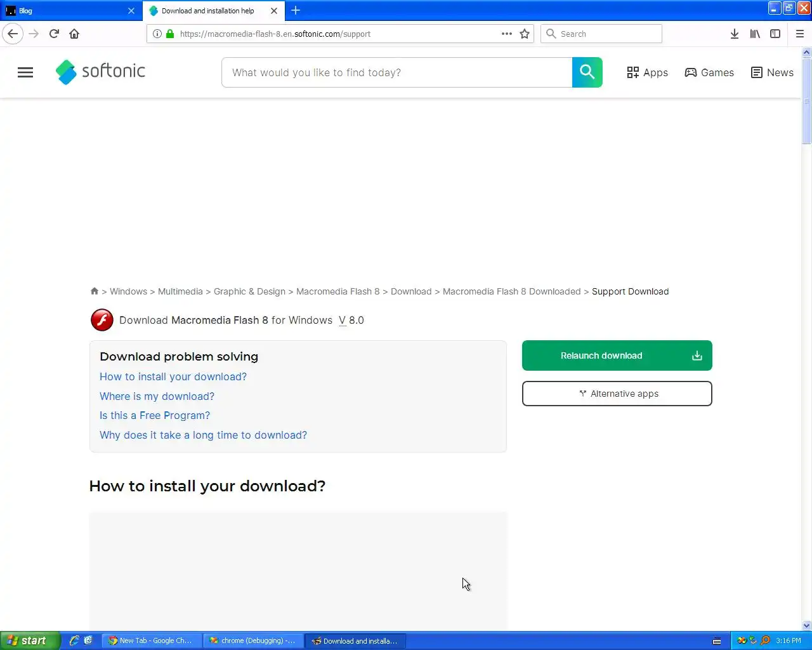The height and width of the screenshot is (650, 812).
Task: Focus the Firefox Search box
Action: 601,34
